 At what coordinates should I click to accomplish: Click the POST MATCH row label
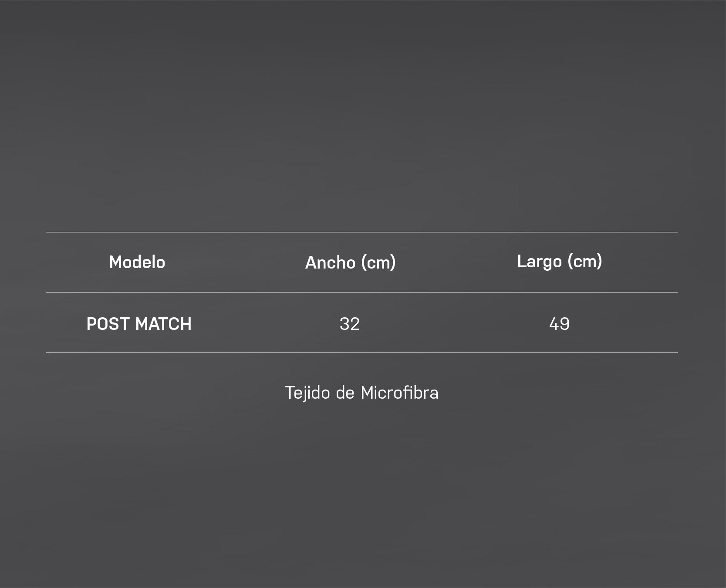point(139,324)
